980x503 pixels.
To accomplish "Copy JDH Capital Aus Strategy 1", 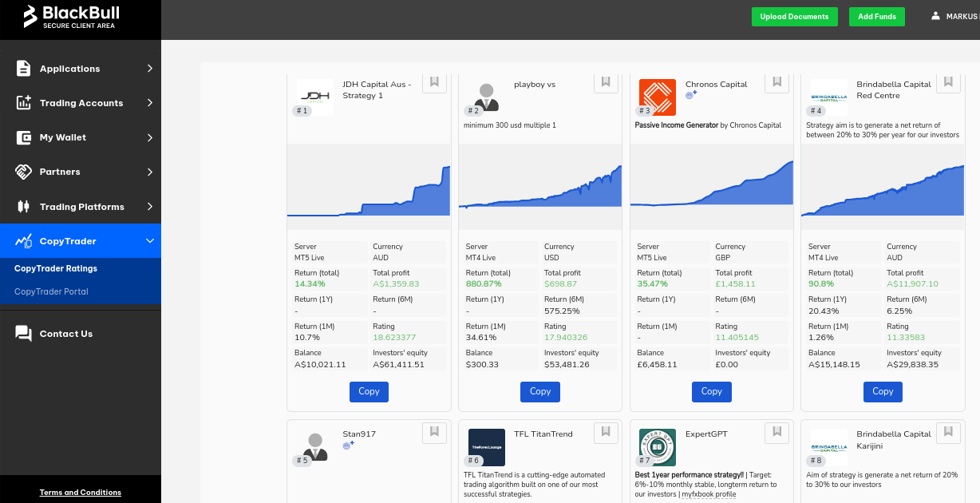I will click(x=369, y=392).
